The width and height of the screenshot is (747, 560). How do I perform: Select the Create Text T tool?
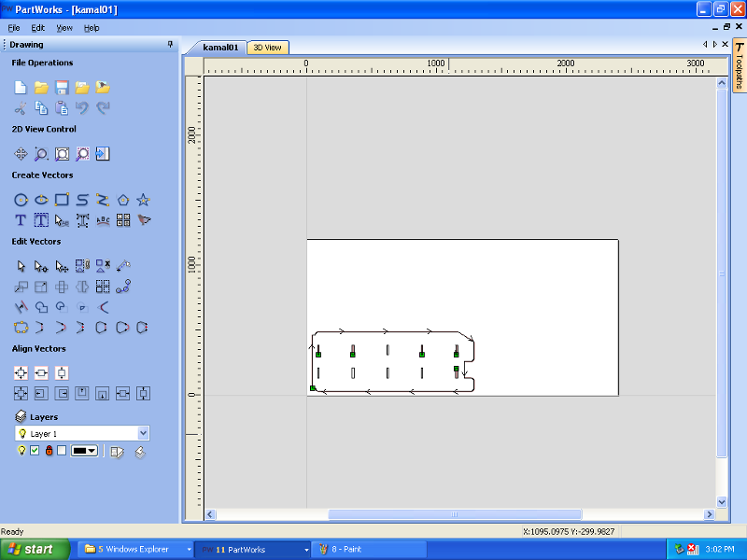coord(21,220)
